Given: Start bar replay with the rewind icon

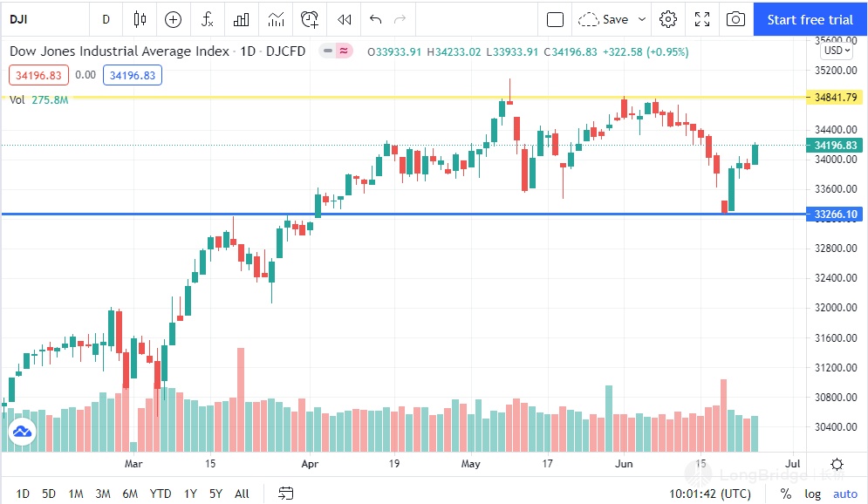Looking at the screenshot, I should 345,19.
